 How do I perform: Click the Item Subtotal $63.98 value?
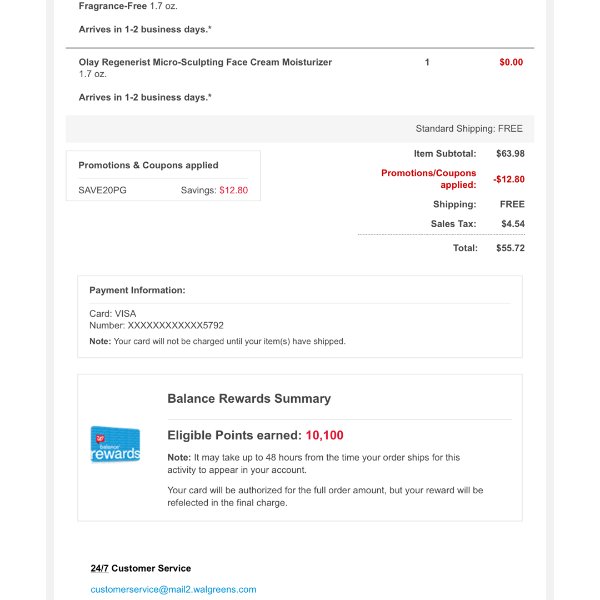coord(510,153)
